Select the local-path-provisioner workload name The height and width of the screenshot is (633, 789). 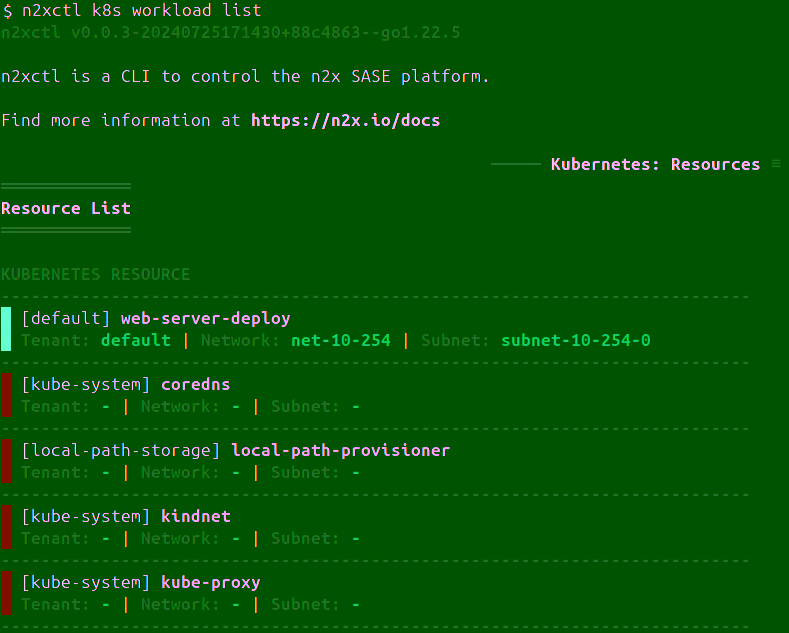341,451
